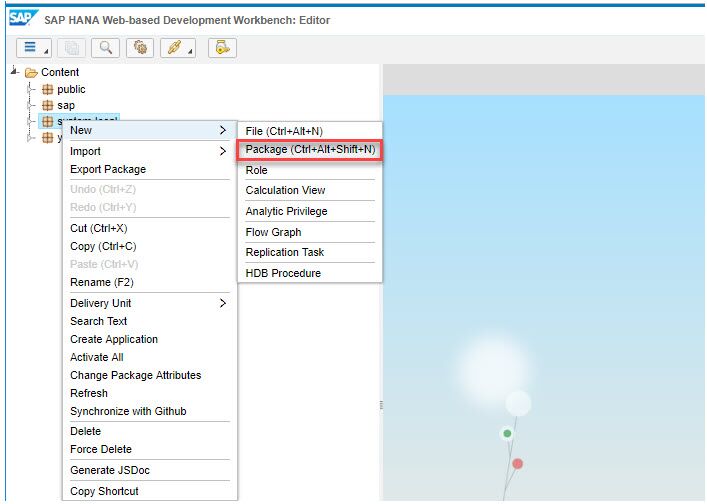Open the Import submenu arrow
Image resolution: width=707 pixels, height=504 pixels.
coord(223,151)
